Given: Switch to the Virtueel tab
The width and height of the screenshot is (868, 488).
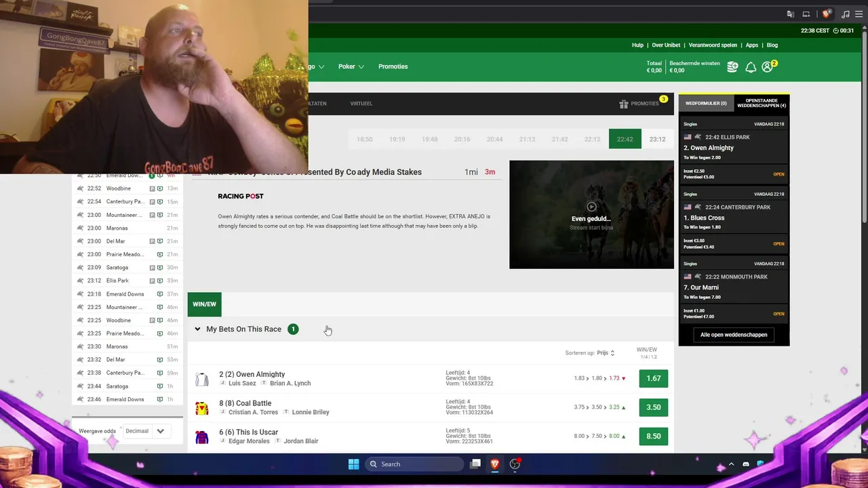Looking at the screenshot, I should click(361, 104).
